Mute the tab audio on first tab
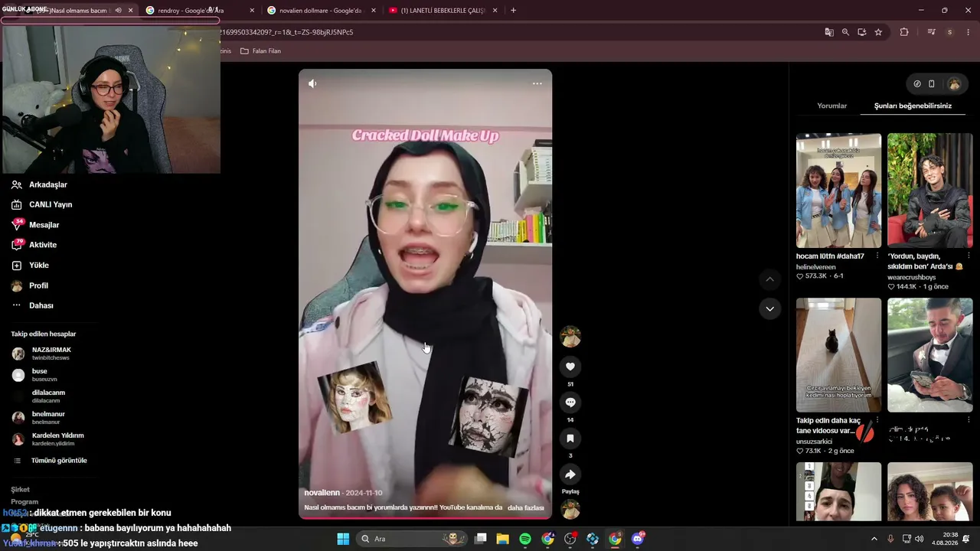Image resolution: width=980 pixels, height=551 pixels. click(x=118, y=11)
